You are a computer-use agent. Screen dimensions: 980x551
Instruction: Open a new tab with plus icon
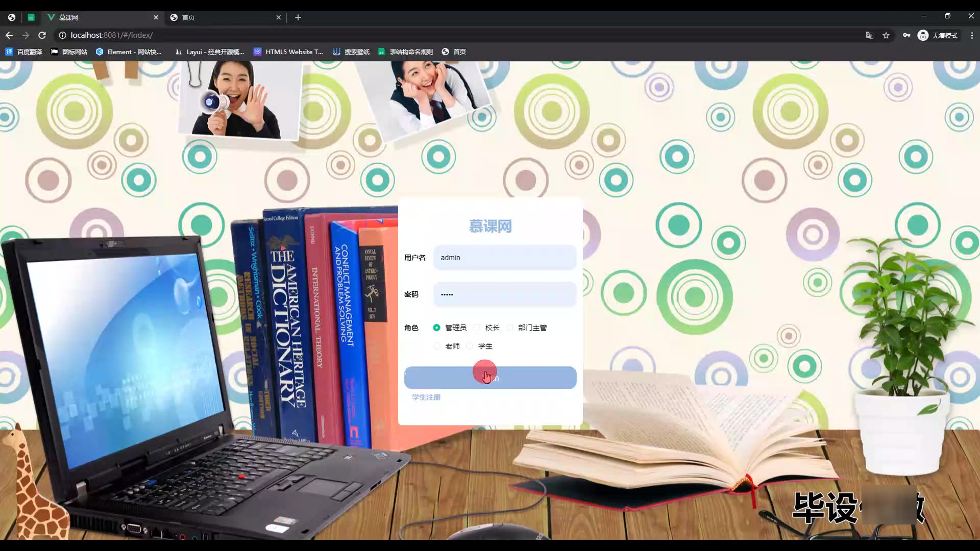click(x=298, y=17)
